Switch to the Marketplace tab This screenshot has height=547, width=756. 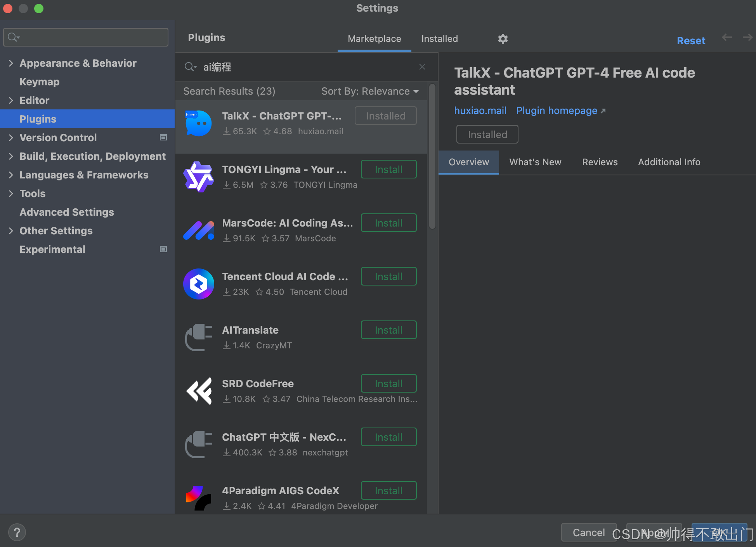pyautogui.click(x=374, y=39)
